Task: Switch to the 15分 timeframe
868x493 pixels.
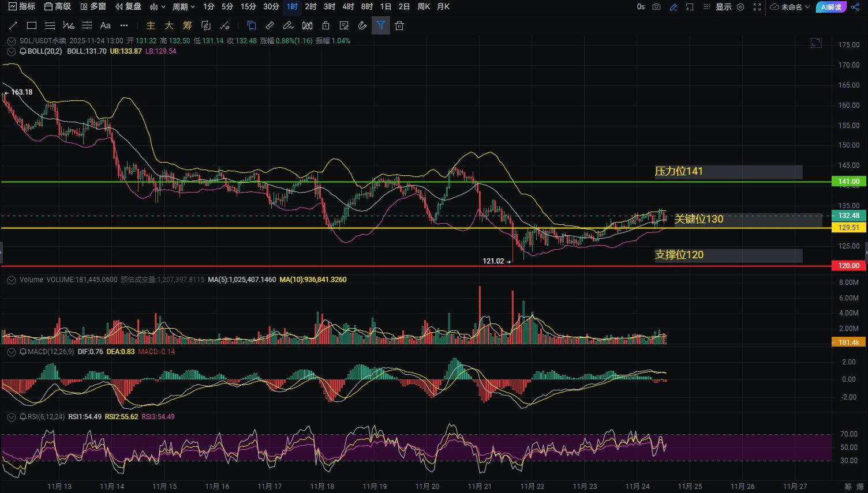Action: pos(248,7)
